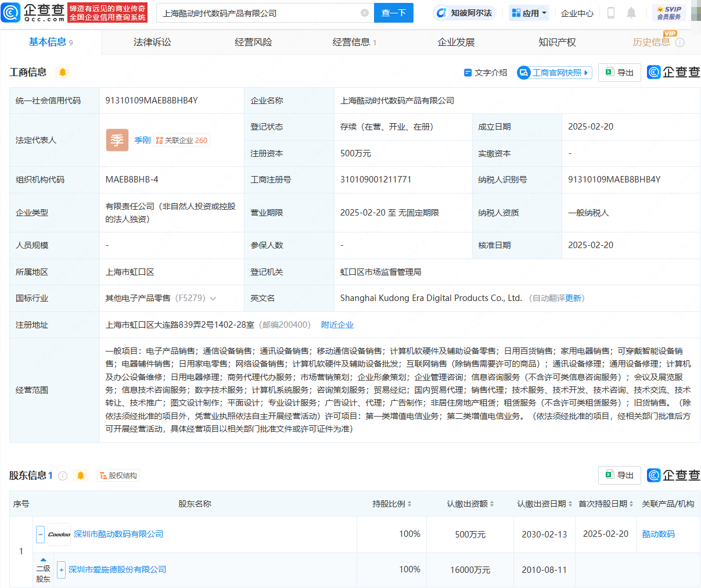
Task: Expand 国标行业 chevron next to F5279
Action: click(x=213, y=299)
